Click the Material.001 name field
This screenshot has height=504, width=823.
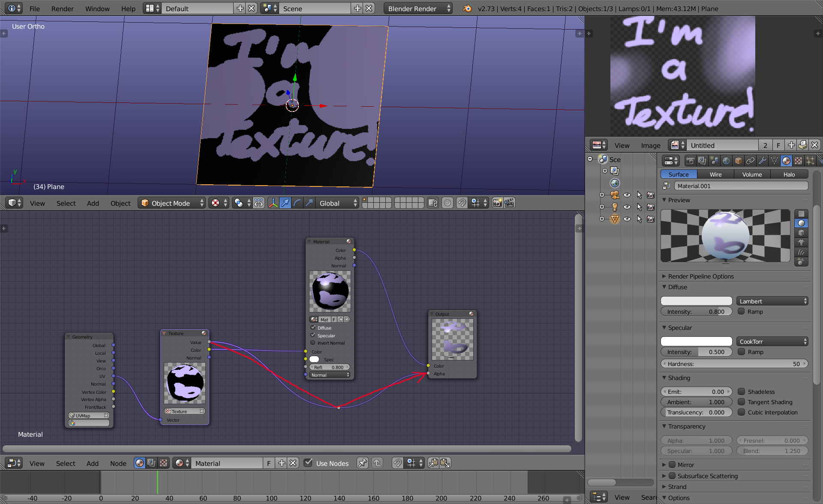pyautogui.click(x=741, y=186)
